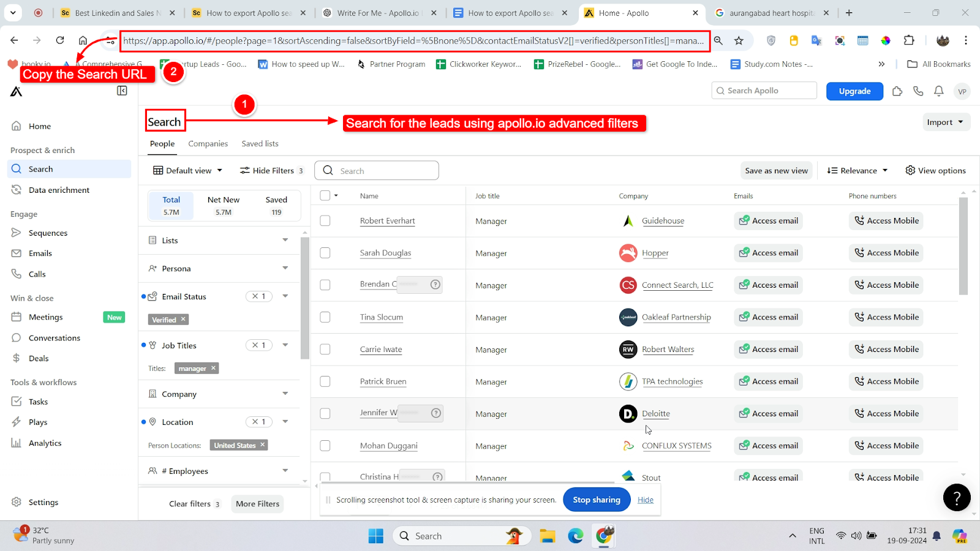Click Hide Filters button

pyautogui.click(x=271, y=170)
